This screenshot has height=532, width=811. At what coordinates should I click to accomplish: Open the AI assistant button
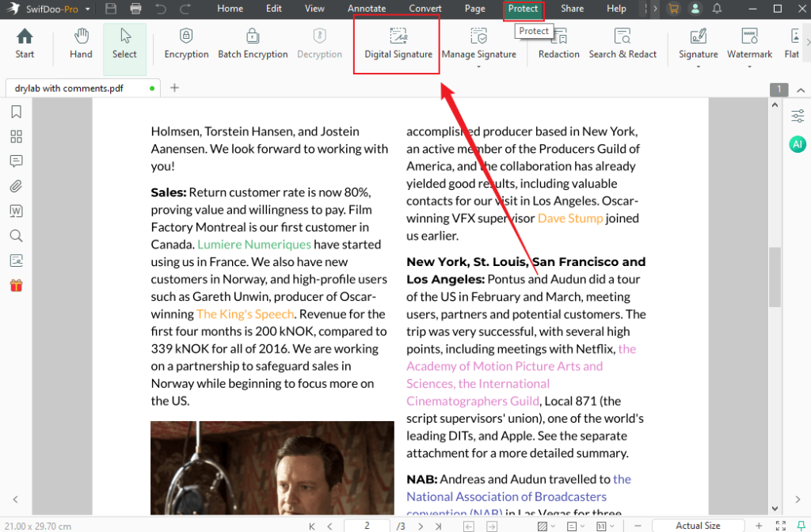[798, 144]
